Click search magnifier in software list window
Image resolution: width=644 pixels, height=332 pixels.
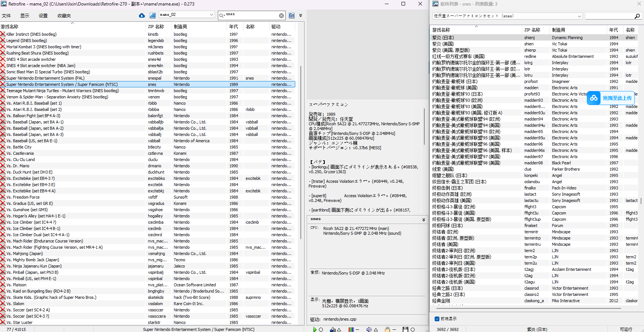pos(637,16)
